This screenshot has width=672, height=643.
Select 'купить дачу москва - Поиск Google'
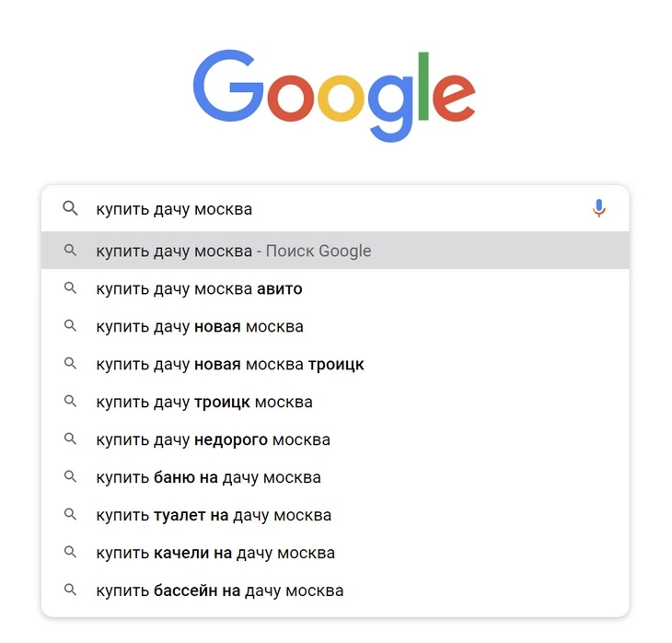(x=335, y=251)
